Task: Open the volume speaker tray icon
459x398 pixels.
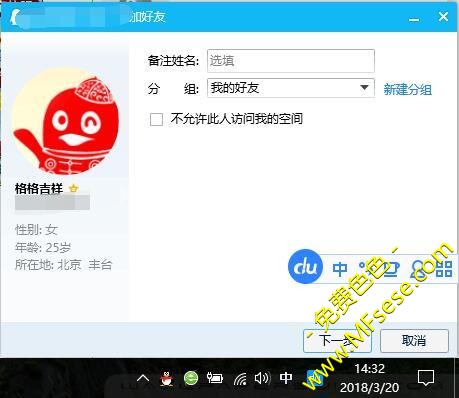Action: (x=262, y=378)
